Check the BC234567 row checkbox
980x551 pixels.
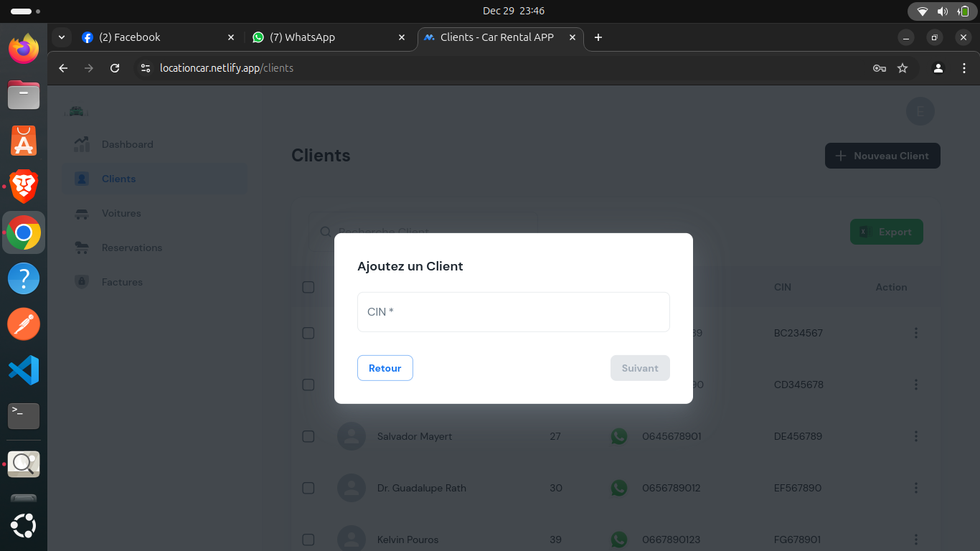pyautogui.click(x=308, y=333)
